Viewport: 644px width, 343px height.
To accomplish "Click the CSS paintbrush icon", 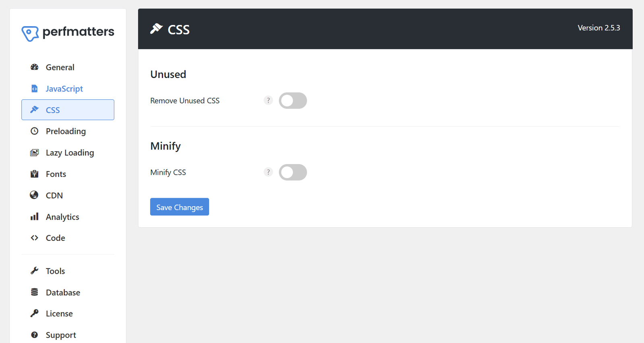I will point(35,110).
